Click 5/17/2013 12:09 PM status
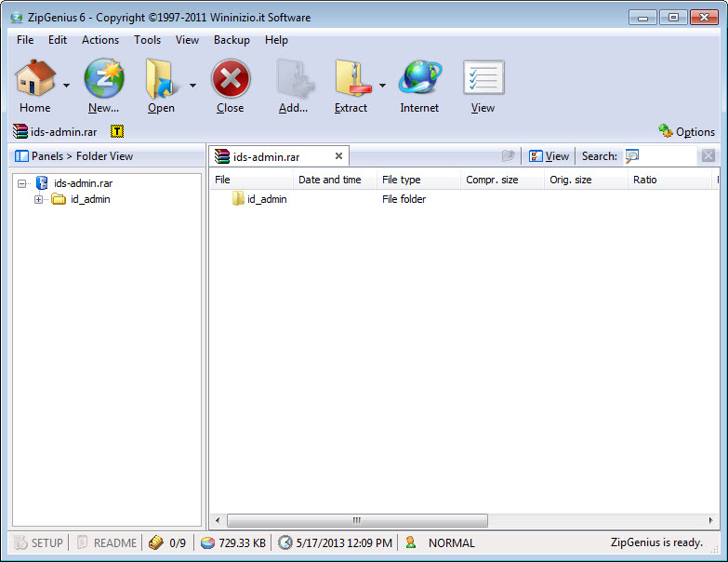728x562 pixels. 336,543
